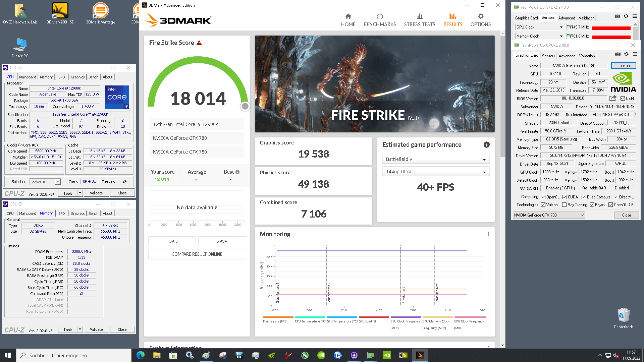Expand 1440p Ultra resolution dropdown
The image size is (644, 362).
tap(436, 172)
